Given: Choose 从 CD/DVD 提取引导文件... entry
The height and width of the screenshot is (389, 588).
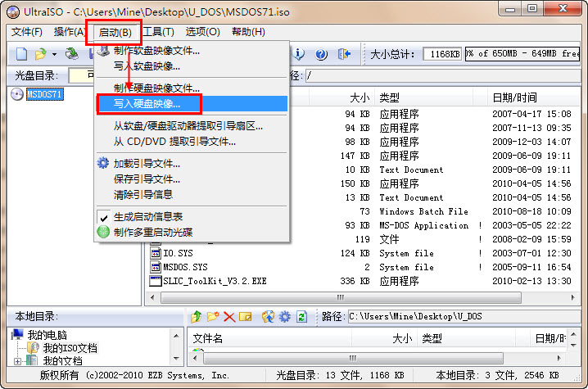Looking at the screenshot, I should [192, 142].
